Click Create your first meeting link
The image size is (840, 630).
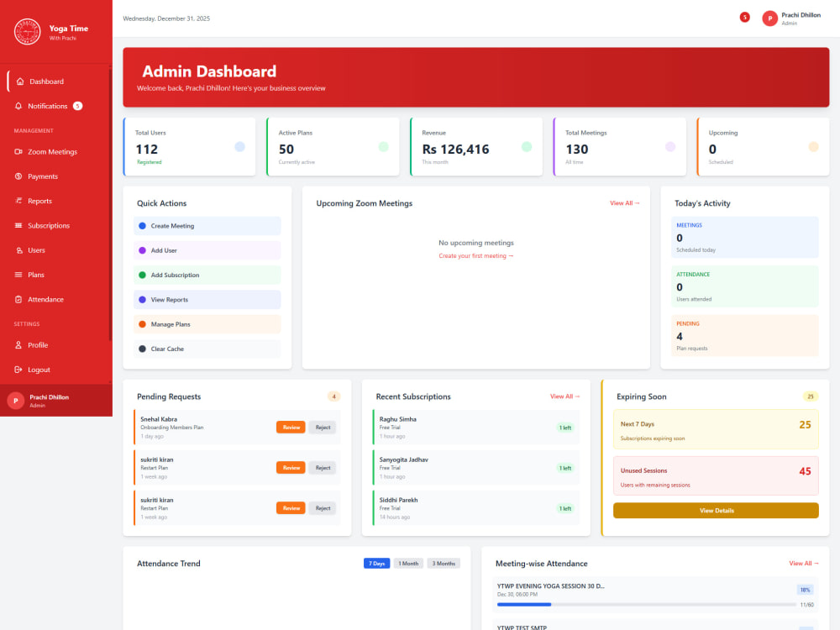tap(475, 256)
